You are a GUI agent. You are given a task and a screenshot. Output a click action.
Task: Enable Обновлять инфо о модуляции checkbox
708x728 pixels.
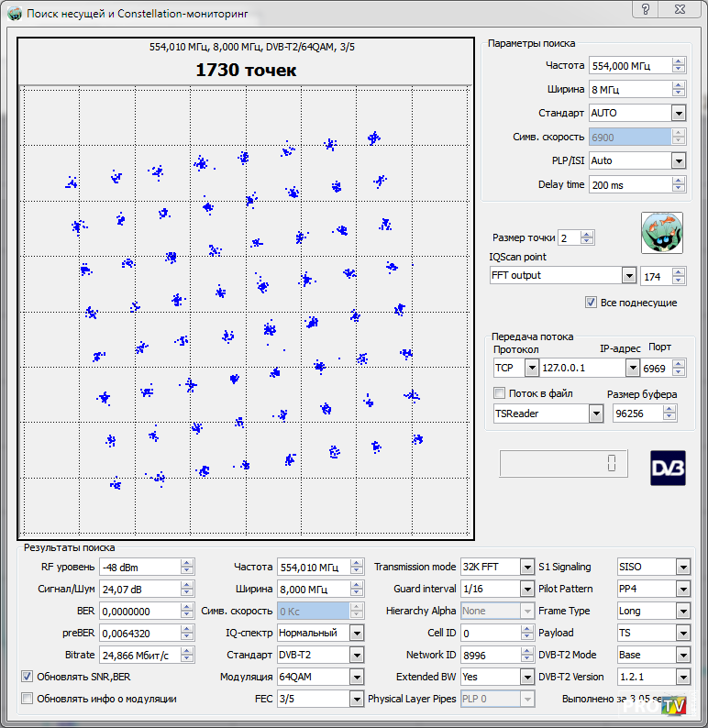(27, 699)
